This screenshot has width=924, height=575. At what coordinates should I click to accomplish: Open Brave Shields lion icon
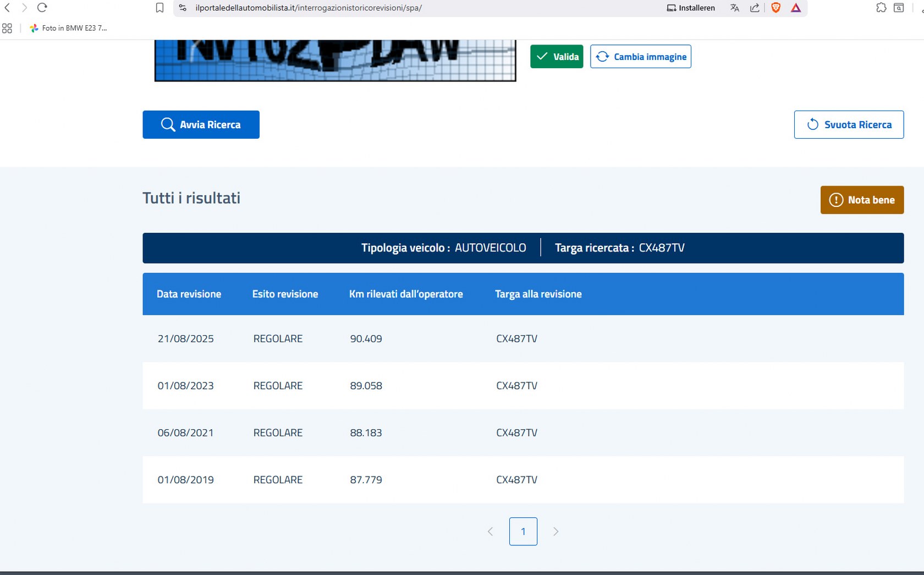[x=776, y=8]
